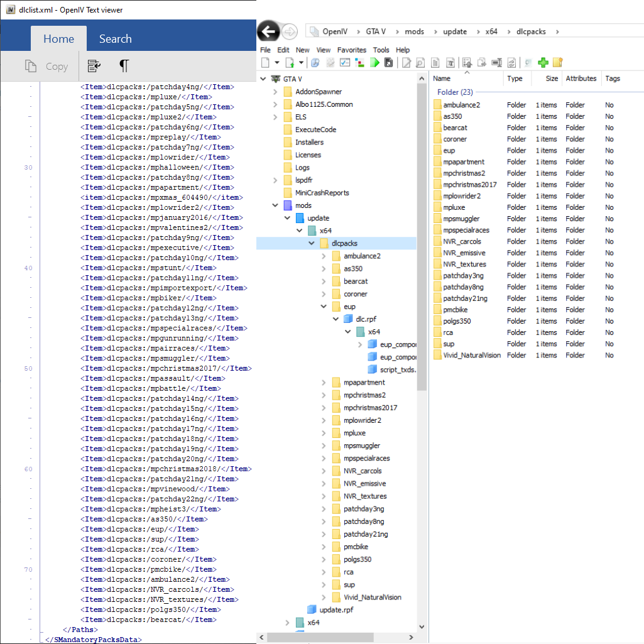The width and height of the screenshot is (644, 644).
Task: Click the green play arrow toolbar icon
Action: (x=374, y=63)
